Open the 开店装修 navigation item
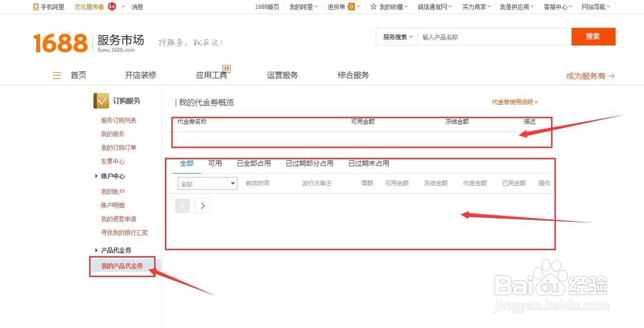 point(140,75)
